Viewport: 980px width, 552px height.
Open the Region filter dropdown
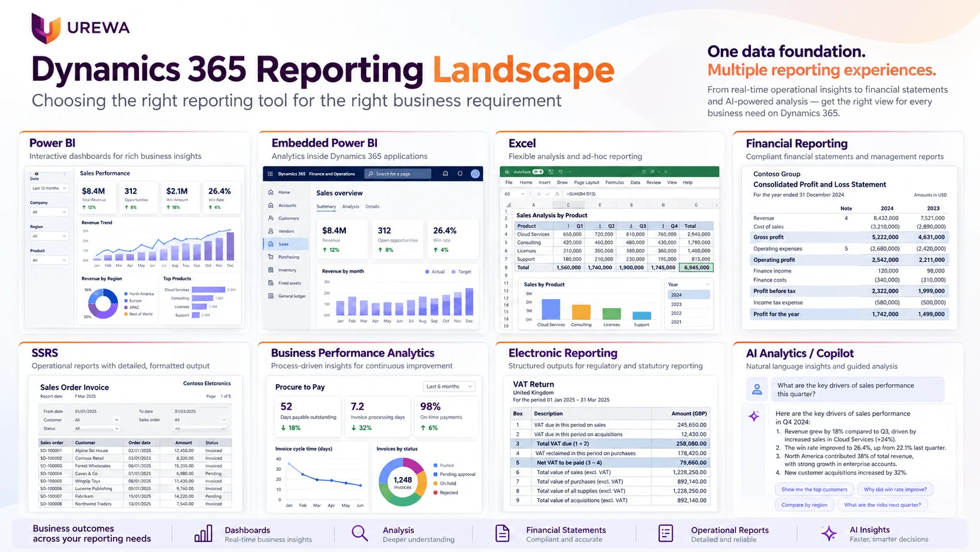[49, 236]
